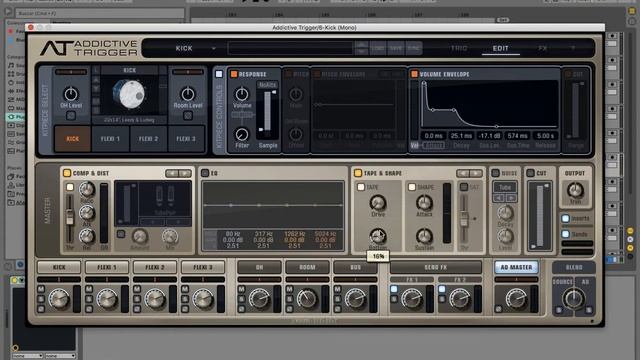
Task: Toggle the Response section power button
Action: click(x=234, y=74)
